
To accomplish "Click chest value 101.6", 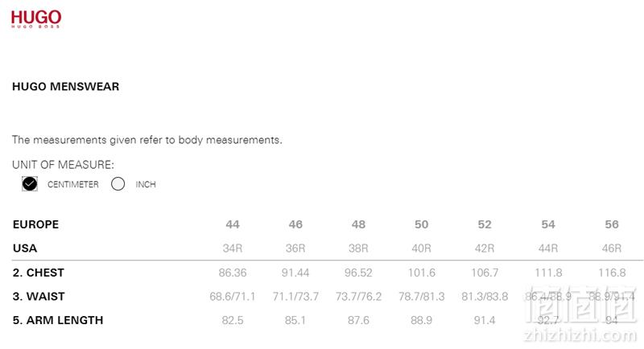I will pyautogui.click(x=421, y=273).
